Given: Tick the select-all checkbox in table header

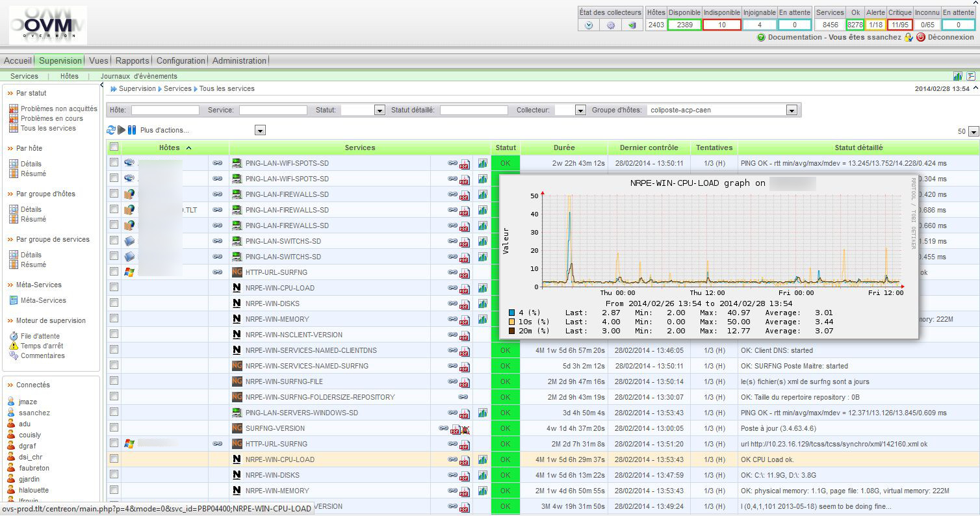Looking at the screenshot, I should [x=114, y=148].
